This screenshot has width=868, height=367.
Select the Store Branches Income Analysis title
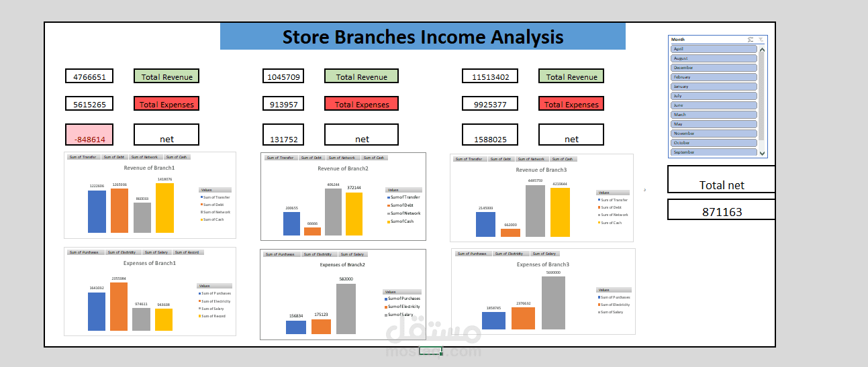click(x=423, y=36)
